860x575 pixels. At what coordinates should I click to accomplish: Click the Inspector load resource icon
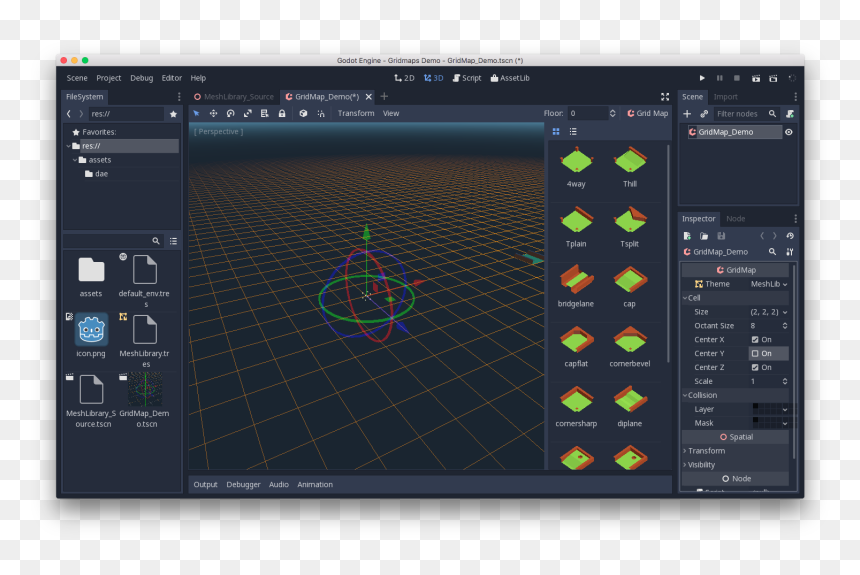[x=704, y=236]
